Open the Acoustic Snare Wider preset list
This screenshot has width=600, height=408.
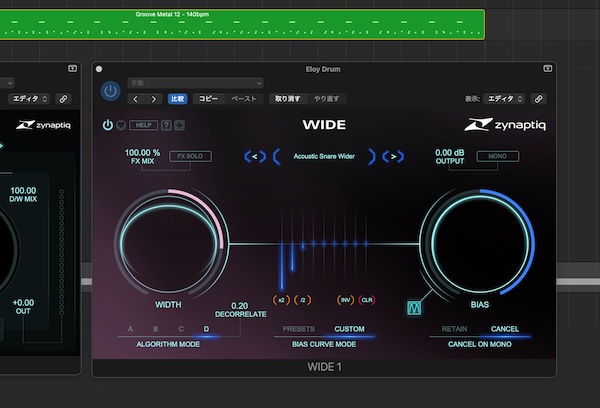point(324,157)
